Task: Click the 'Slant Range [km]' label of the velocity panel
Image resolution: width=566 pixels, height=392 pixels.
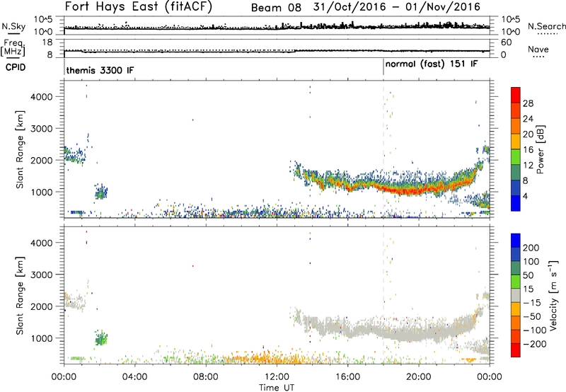Action: [x=20, y=296]
